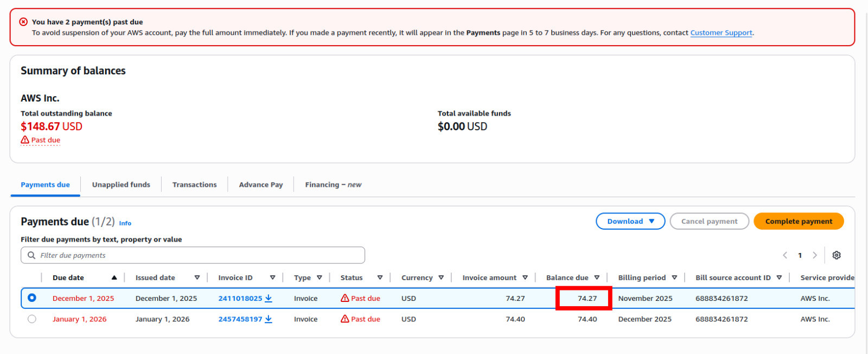Screen dimensions: 868x354
Task: Open the Download dropdown button
Action: (630, 222)
